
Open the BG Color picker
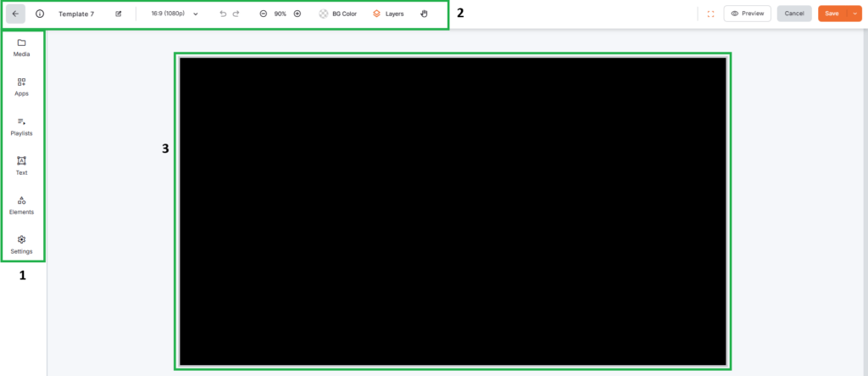[x=338, y=14]
